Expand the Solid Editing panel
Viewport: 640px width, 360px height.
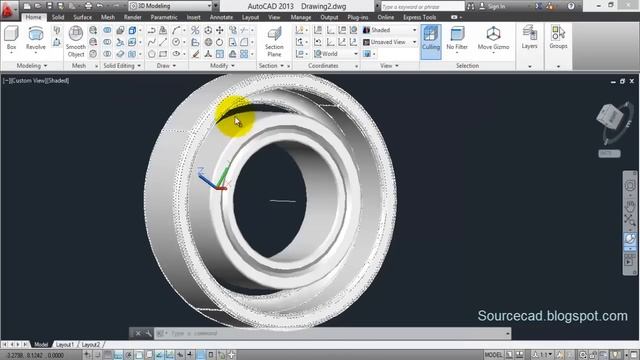pyautogui.click(x=122, y=66)
